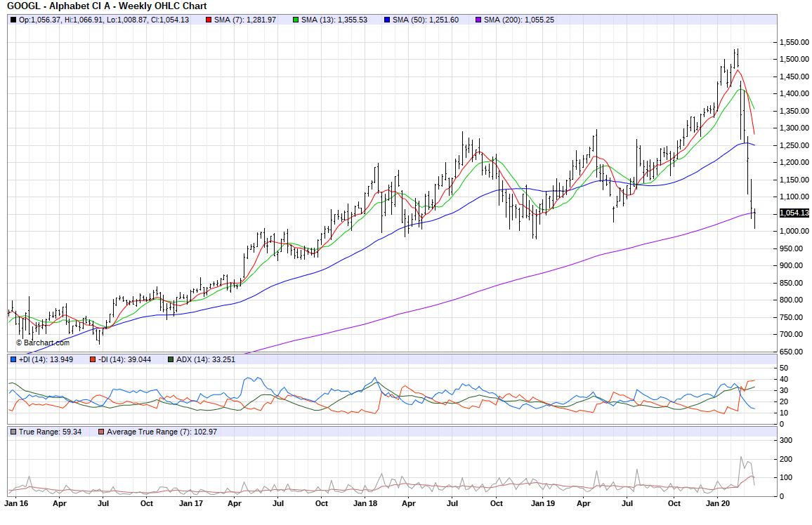Screen dimensions: 812x525
Task: Click the blue +DI (14) legend swatch
Action: [x=13, y=359]
